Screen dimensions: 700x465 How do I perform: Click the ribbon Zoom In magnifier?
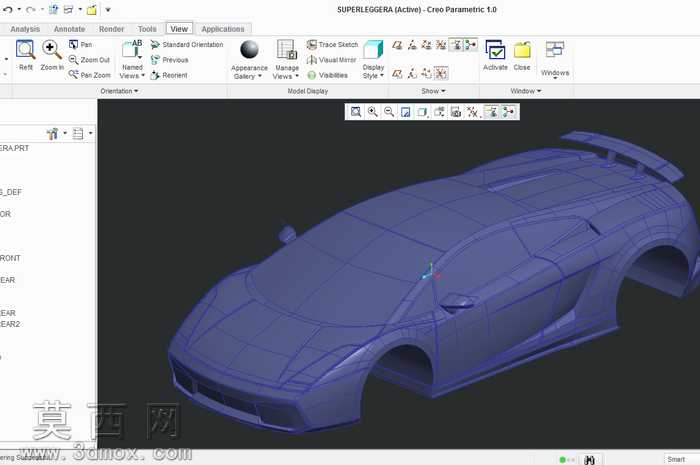coord(52,50)
